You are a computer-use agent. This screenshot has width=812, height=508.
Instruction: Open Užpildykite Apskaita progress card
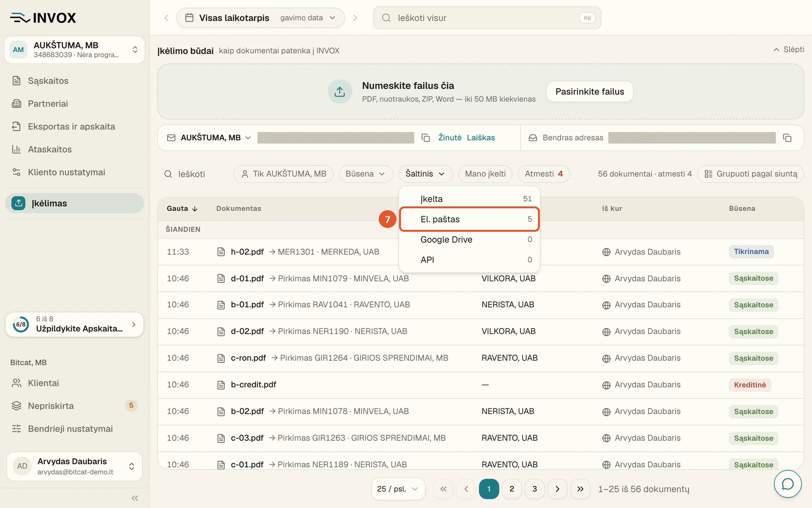point(75,324)
